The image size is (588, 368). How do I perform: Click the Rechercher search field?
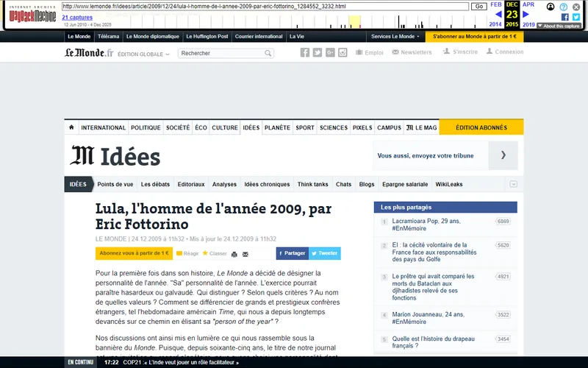(x=222, y=53)
